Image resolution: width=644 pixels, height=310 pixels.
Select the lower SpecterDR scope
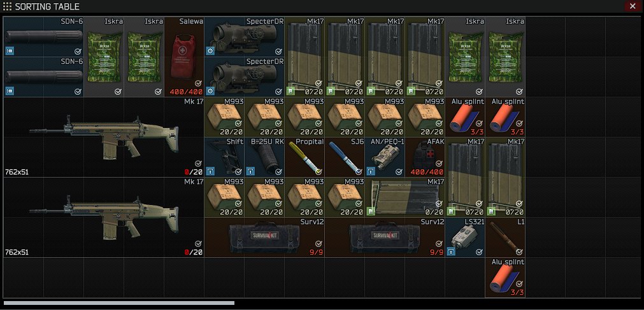click(x=245, y=77)
